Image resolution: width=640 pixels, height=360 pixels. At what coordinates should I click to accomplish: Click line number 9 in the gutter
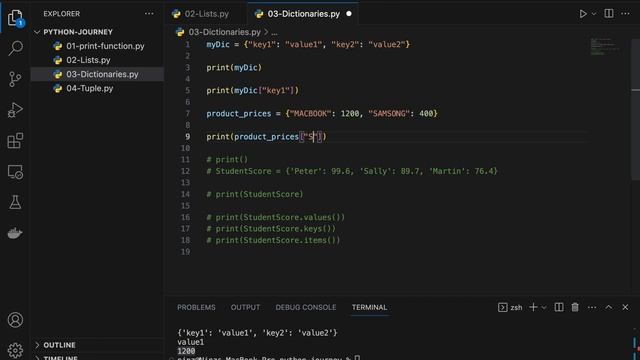click(187, 137)
